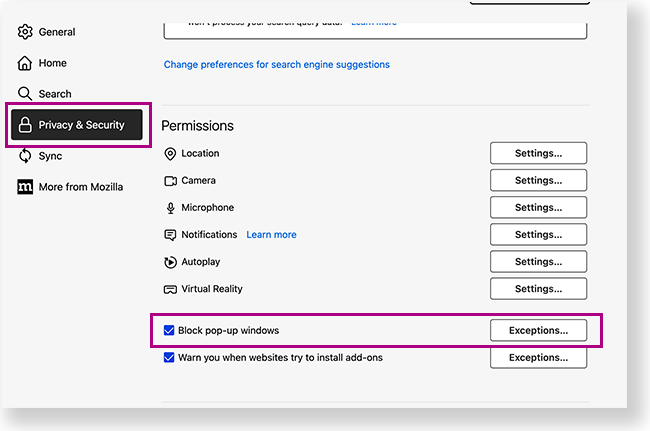Follow the Notifications Learn more link
The image size is (650, 431).
(x=271, y=235)
